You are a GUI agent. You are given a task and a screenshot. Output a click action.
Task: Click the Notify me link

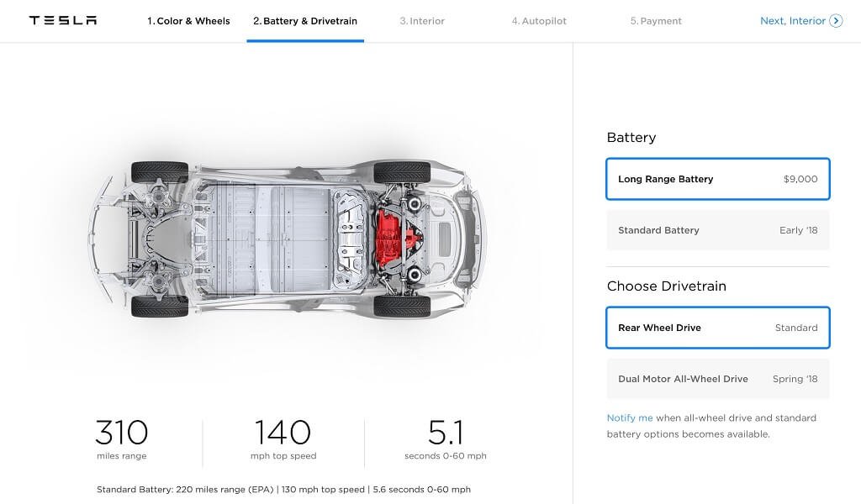click(x=630, y=417)
